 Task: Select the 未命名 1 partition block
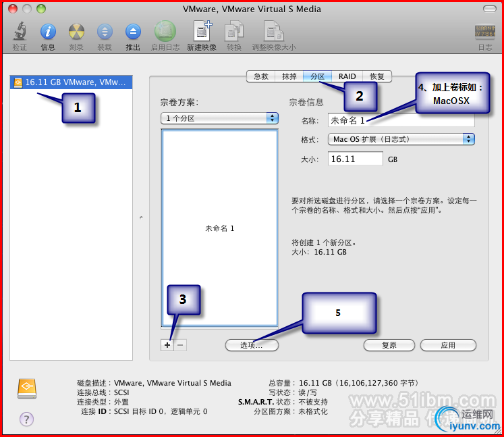pyautogui.click(x=219, y=228)
